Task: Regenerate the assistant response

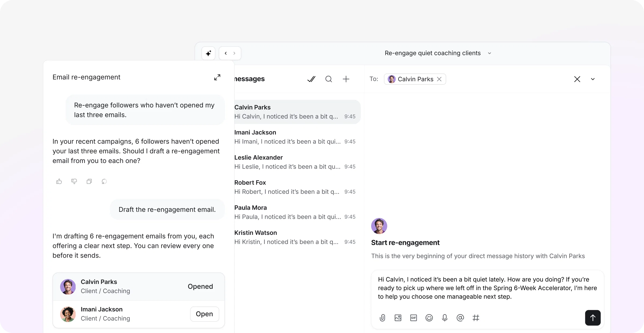Action: 104,182
